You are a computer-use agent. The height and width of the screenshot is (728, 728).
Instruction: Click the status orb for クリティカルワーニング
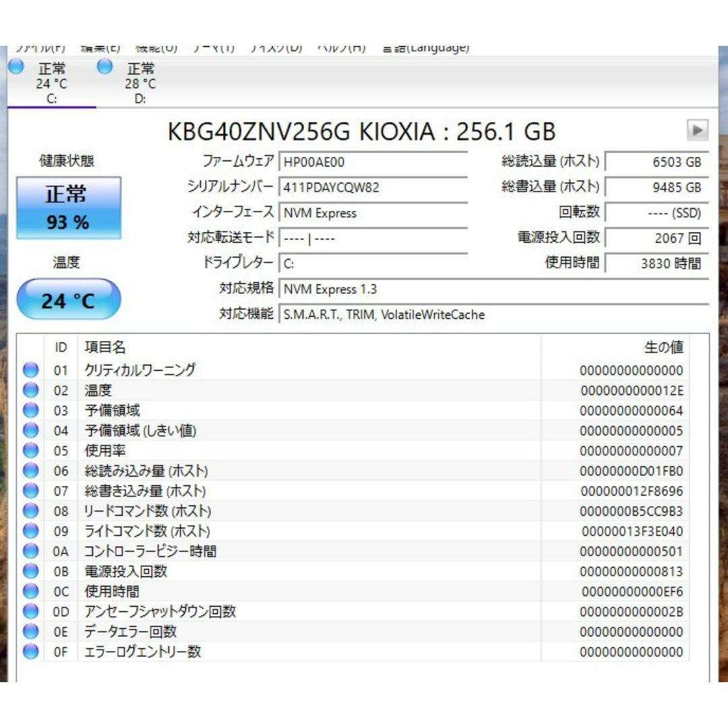pyautogui.click(x=30, y=370)
